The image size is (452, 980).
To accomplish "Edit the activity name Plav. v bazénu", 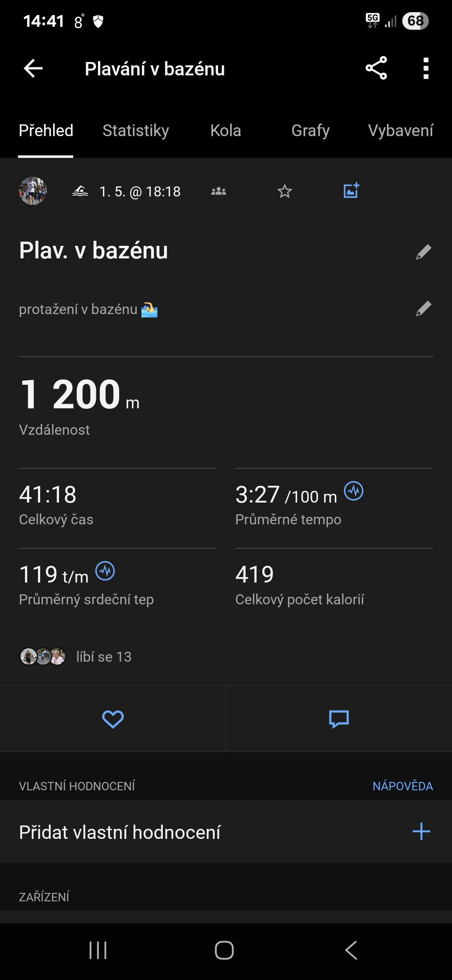I will point(424,252).
